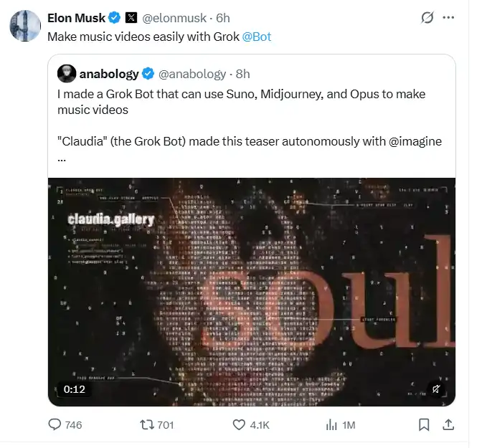Click the Grok icon on the post
This screenshot has height=448, width=487.
427,18
